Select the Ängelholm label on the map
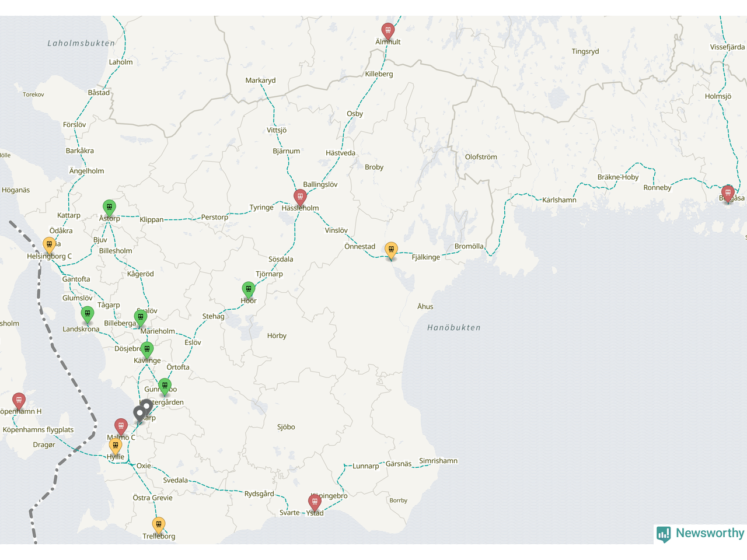 pos(86,171)
